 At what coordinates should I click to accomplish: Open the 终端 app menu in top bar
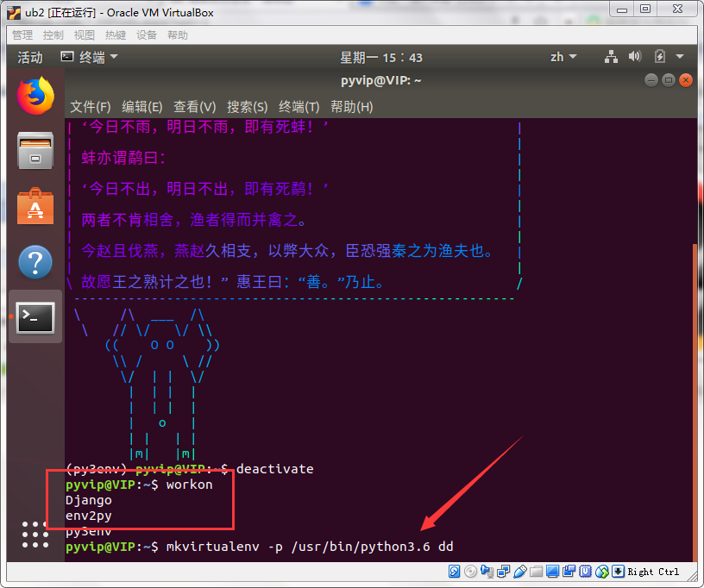coord(90,57)
